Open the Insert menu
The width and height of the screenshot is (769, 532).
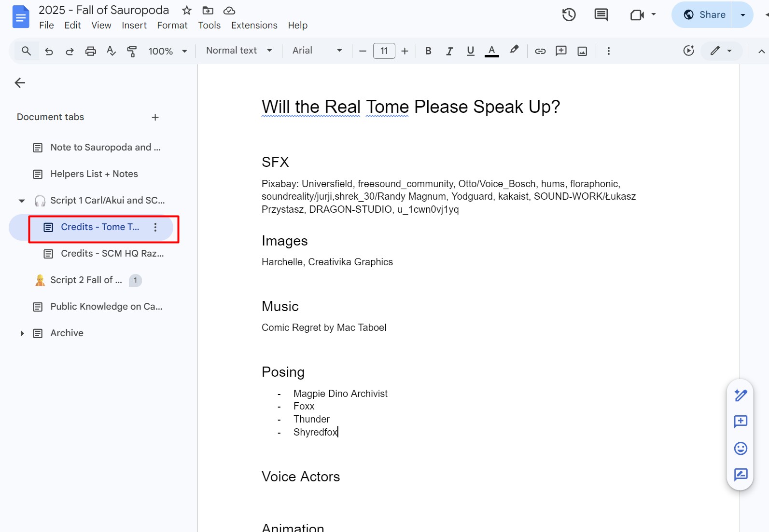pos(134,25)
